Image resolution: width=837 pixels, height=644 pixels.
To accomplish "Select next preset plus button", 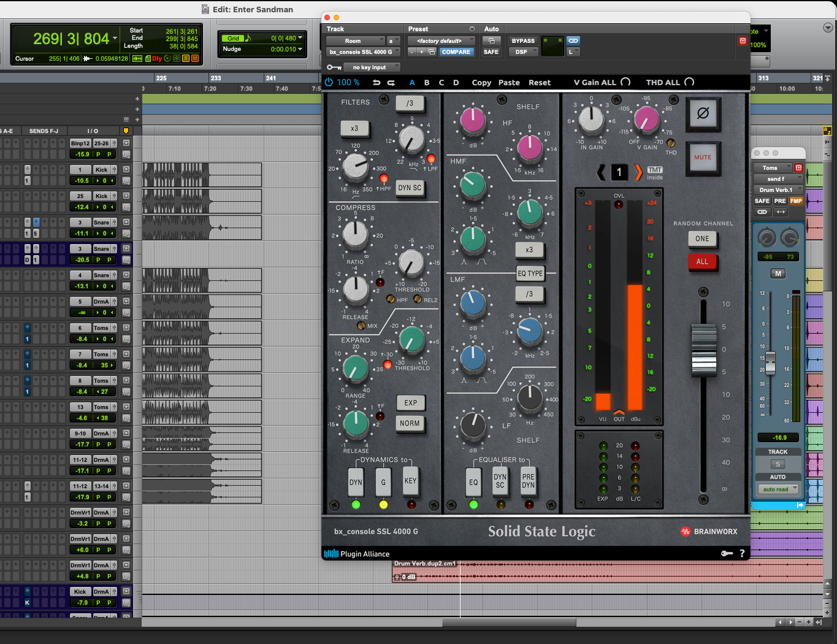I will tap(422, 52).
